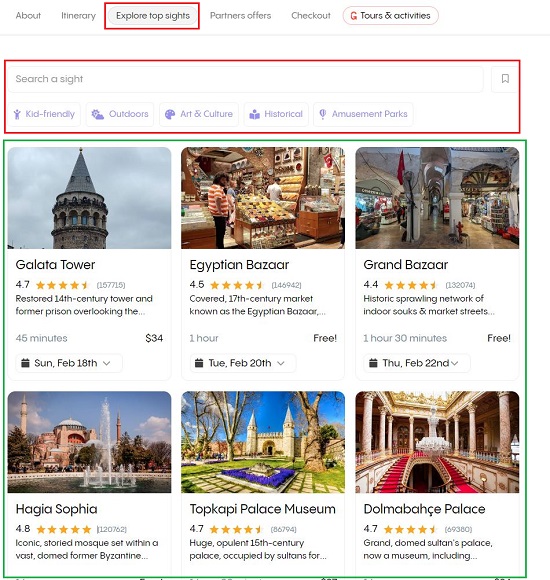Screen dimensions: 550x580
Task: Click the Historical monument icon
Action: [254, 114]
